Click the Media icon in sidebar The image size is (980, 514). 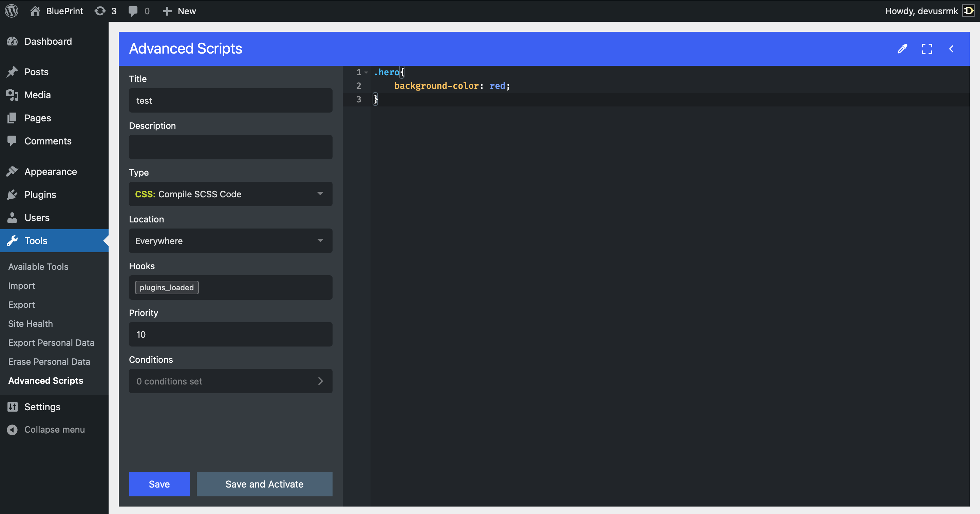click(x=12, y=95)
